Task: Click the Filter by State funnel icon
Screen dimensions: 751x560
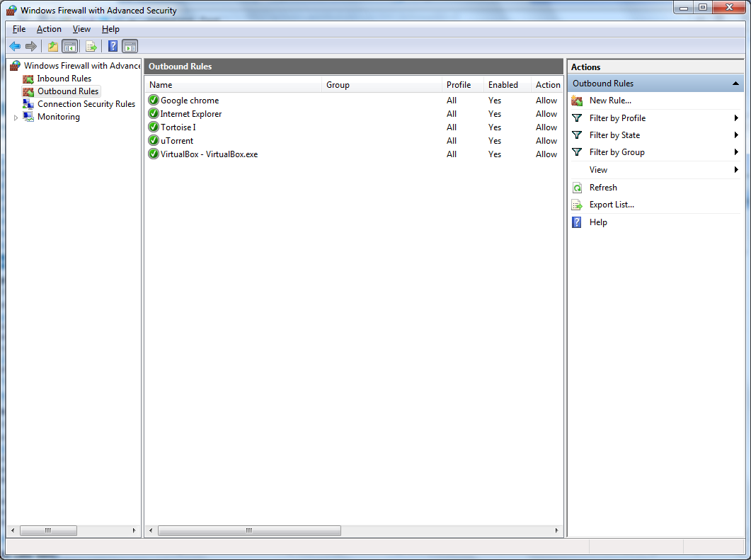Action: 577,135
